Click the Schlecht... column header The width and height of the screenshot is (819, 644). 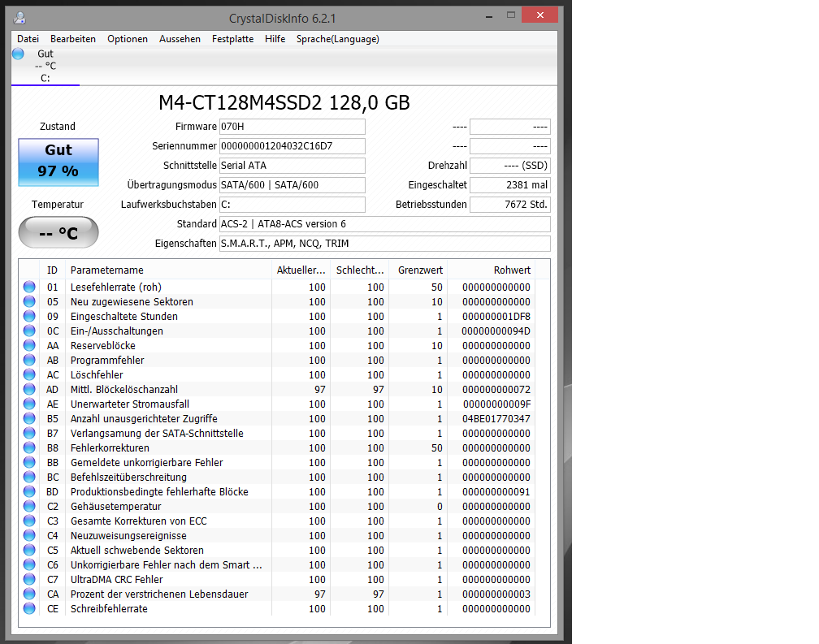[359, 270]
